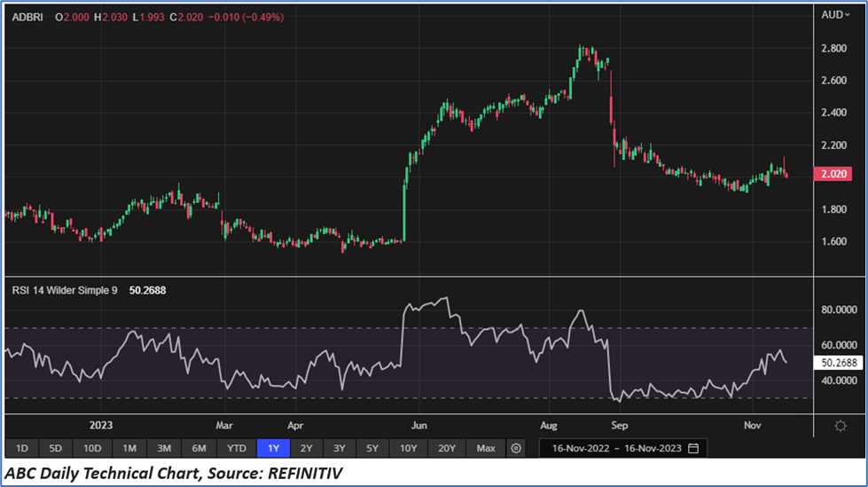This screenshot has height=487, width=868.
Task: Click the change value −0.010 (−0.49%)
Action: click(x=246, y=17)
